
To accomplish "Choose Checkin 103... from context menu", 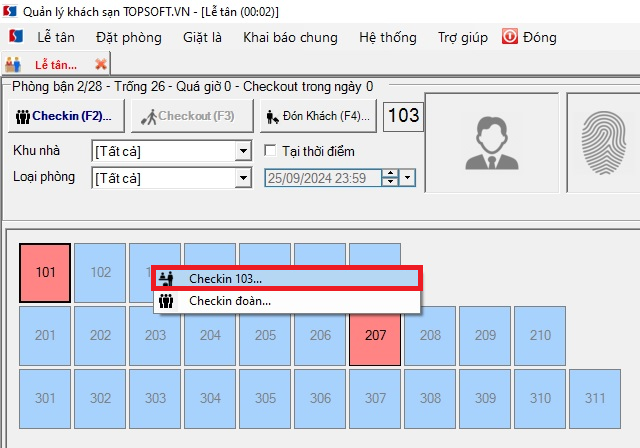I will pos(287,279).
